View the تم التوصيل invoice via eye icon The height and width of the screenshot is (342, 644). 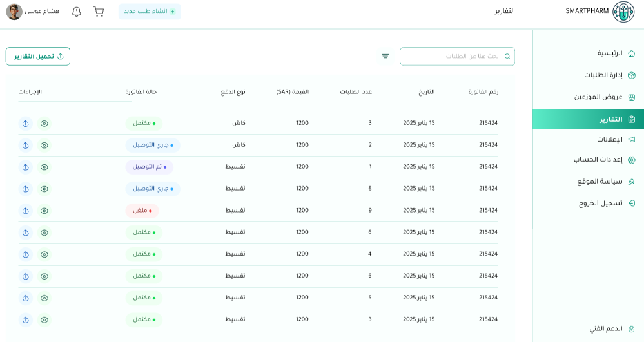pos(44,167)
